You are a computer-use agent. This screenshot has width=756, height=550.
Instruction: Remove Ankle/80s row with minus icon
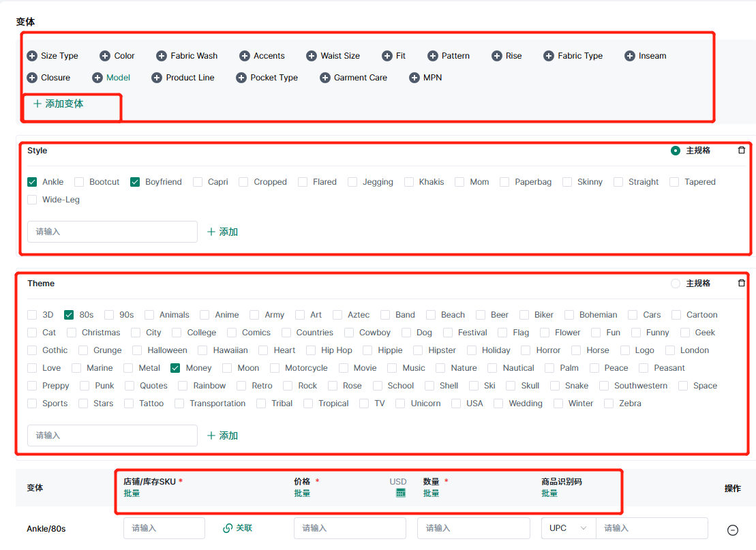(733, 530)
